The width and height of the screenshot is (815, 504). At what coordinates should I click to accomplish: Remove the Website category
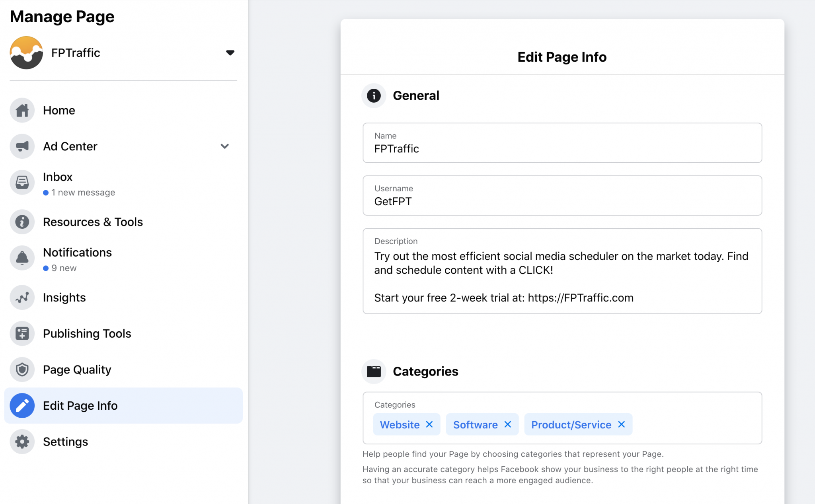[x=429, y=424]
